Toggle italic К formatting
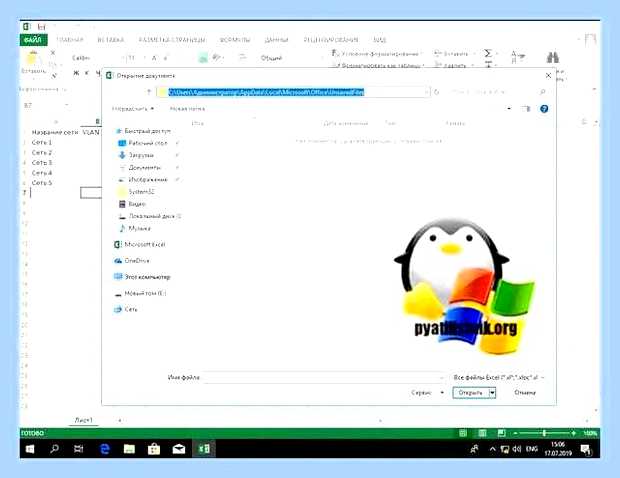620x478 pixels. (87, 73)
